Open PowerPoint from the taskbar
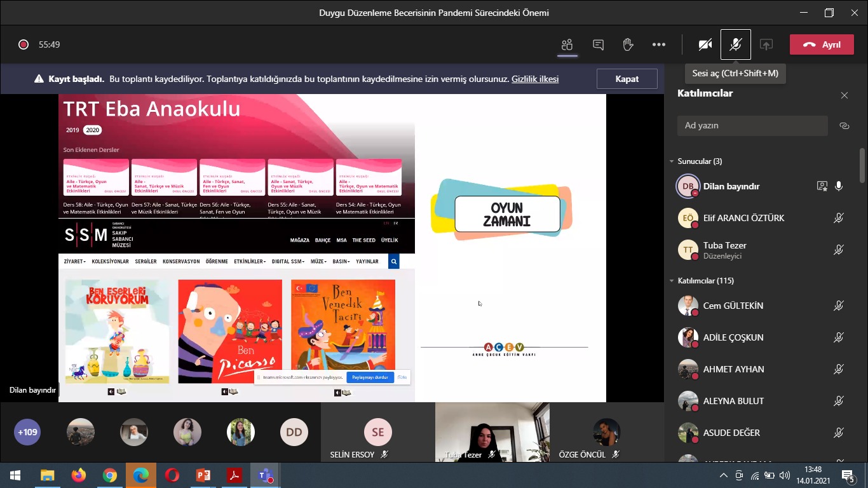The image size is (868, 488). [203, 475]
